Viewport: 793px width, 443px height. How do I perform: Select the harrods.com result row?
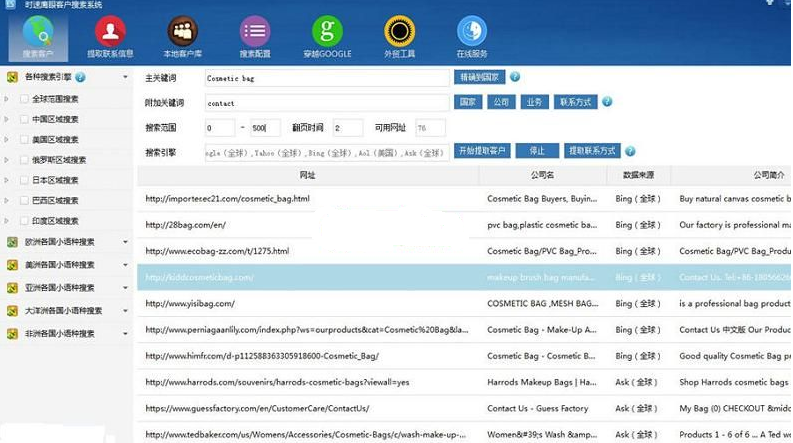464,382
